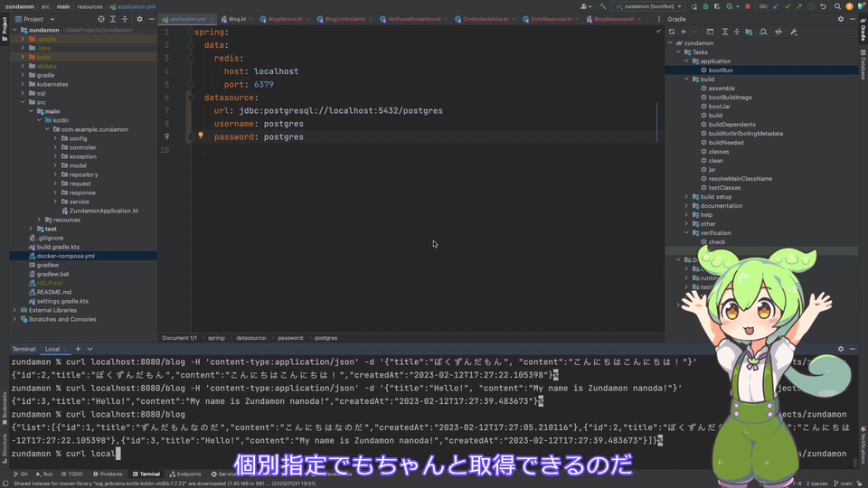This screenshot has height=488, width=868.
Task: Select the bootBuildImage Gradle task
Action: click(x=730, y=98)
